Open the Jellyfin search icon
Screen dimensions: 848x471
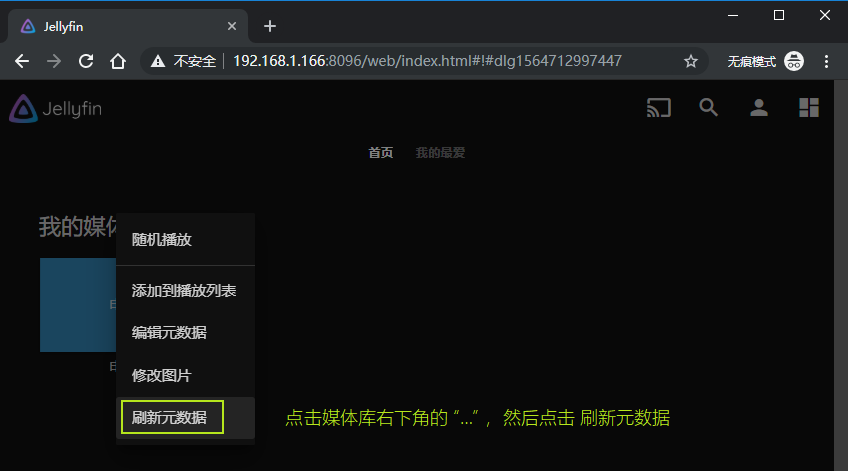pyautogui.click(x=708, y=108)
